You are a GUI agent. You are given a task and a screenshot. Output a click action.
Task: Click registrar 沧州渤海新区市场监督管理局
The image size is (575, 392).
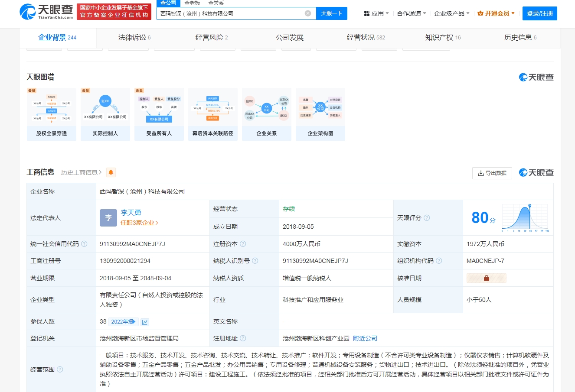pyautogui.click(x=139, y=338)
